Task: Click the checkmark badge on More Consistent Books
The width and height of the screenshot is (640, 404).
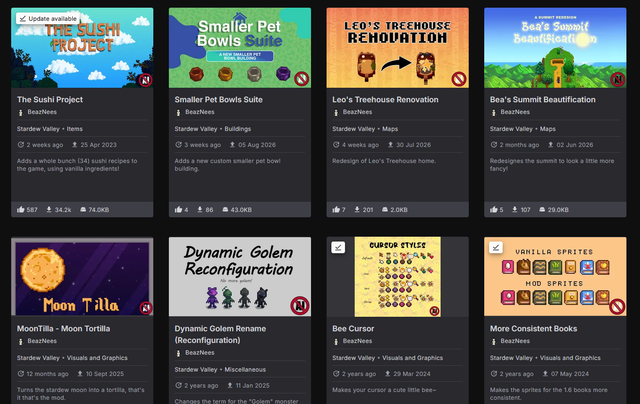Action: point(496,247)
